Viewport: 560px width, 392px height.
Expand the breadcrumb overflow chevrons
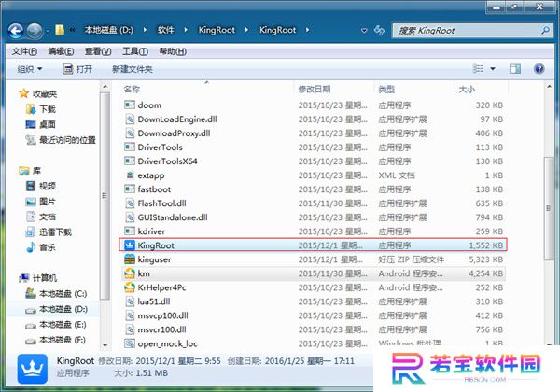(x=72, y=30)
